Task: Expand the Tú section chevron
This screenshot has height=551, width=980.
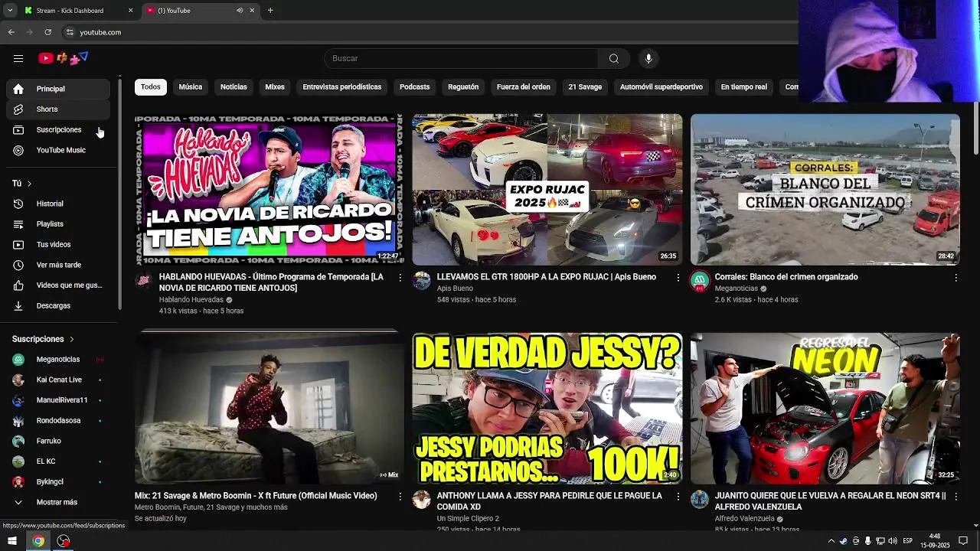Action: tap(29, 184)
